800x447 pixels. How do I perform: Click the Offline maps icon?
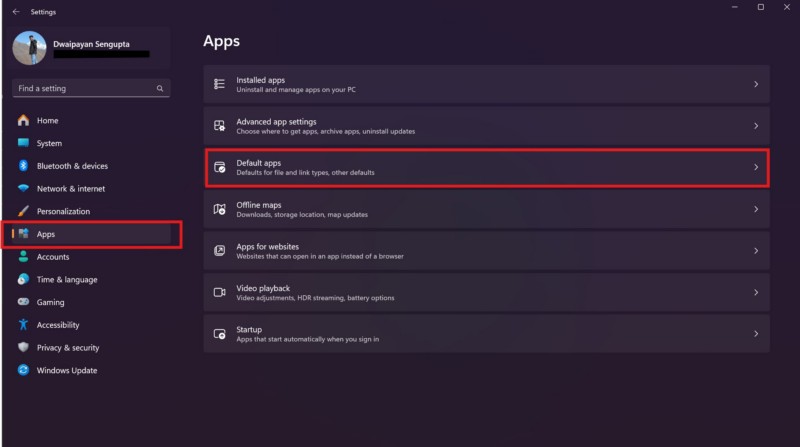click(220, 209)
